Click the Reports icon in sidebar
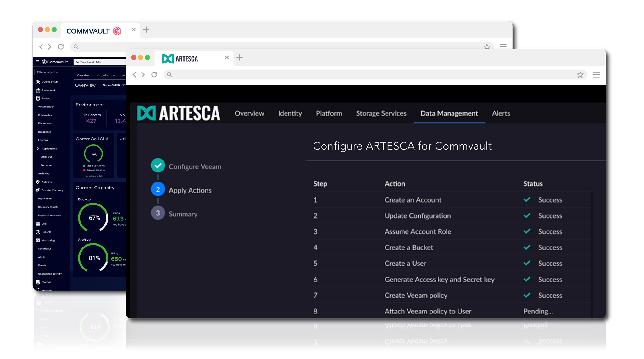The image size is (644, 359). tap(38, 232)
